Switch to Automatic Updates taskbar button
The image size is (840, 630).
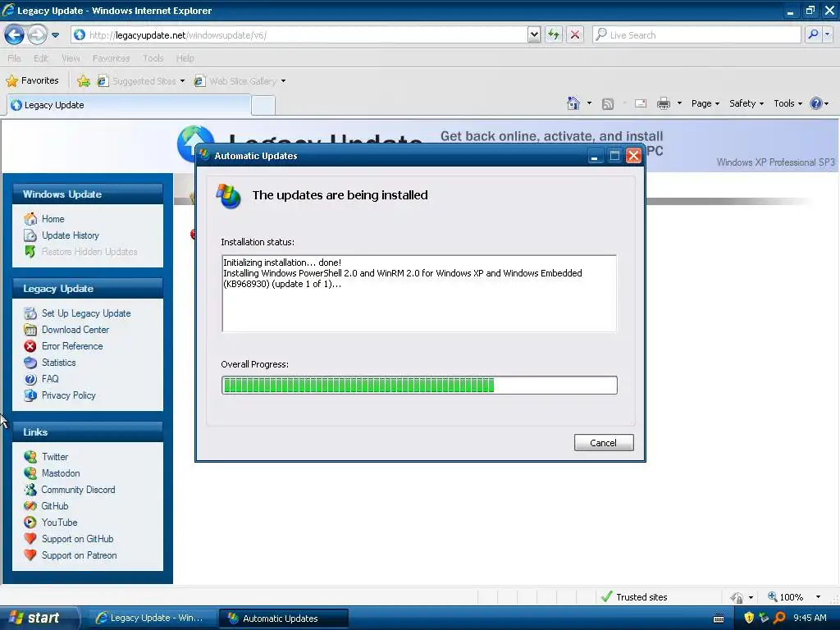pyautogui.click(x=284, y=619)
